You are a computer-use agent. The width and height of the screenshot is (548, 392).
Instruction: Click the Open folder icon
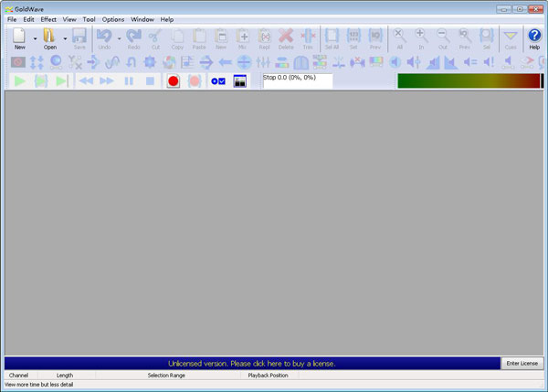click(49, 37)
